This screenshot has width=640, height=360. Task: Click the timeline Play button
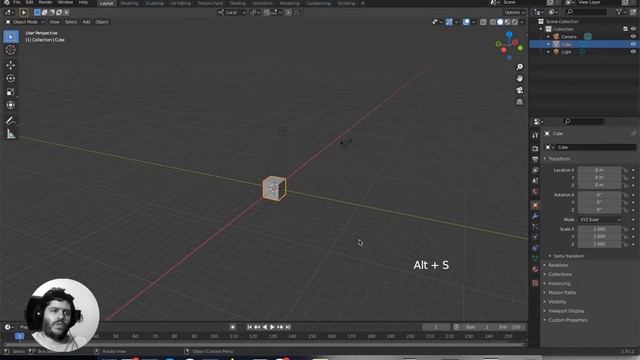pos(272,327)
